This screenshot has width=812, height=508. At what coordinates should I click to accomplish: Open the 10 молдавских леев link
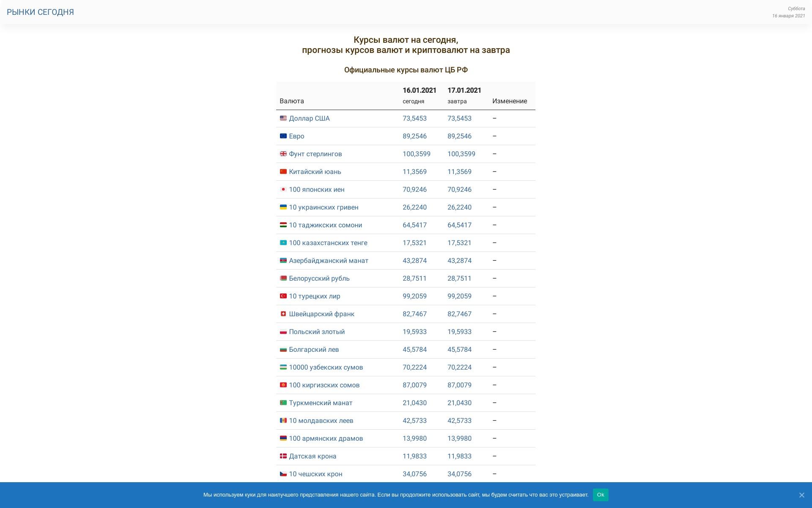point(321,421)
